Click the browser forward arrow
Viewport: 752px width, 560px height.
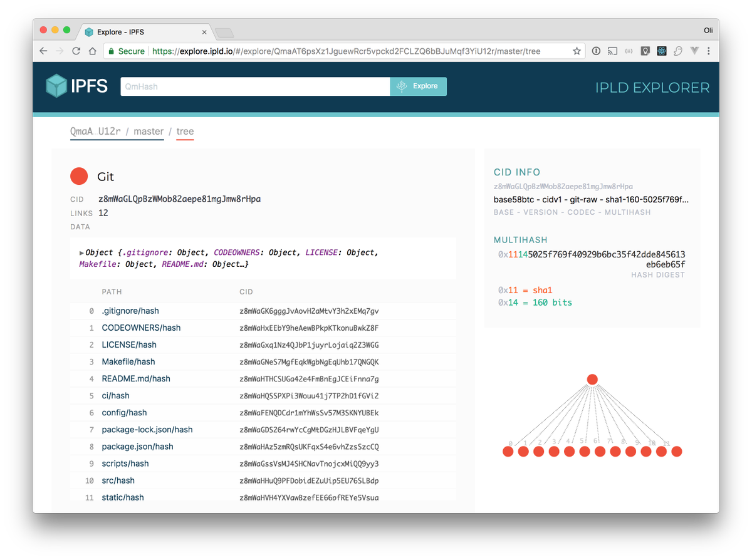click(x=60, y=51)
